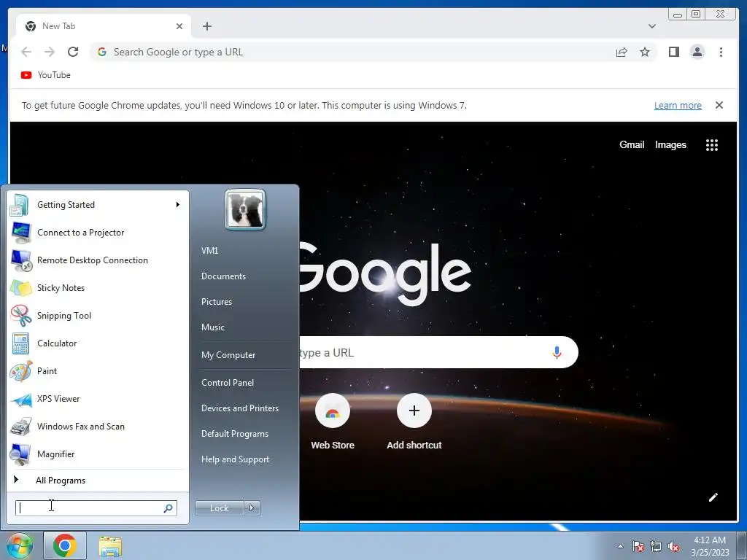Click the Action Center flag icon
The width and height of the screenshot is (747, 560).
[638, 546]
